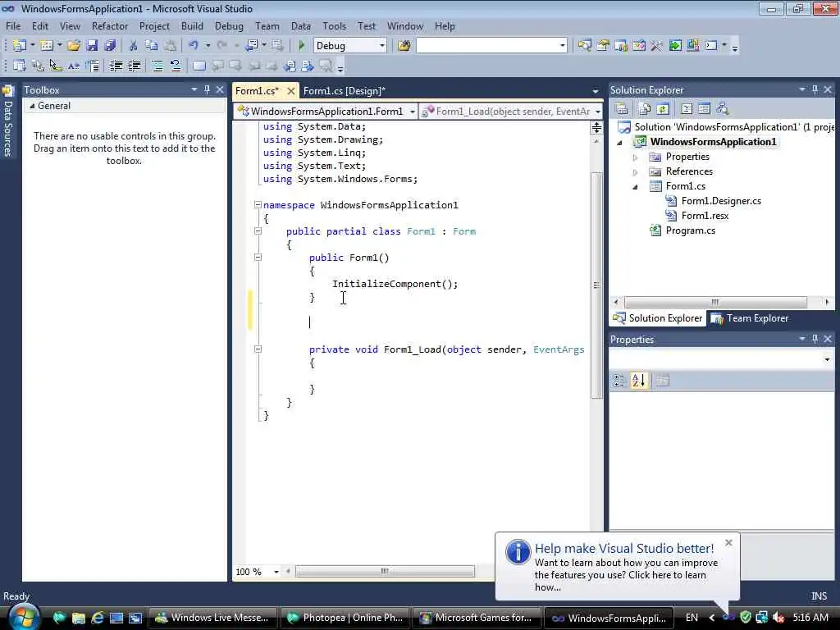Screen dimensions: 840x630
Task: Collapse the Form1_Load method block
Action: coord(258,349)
